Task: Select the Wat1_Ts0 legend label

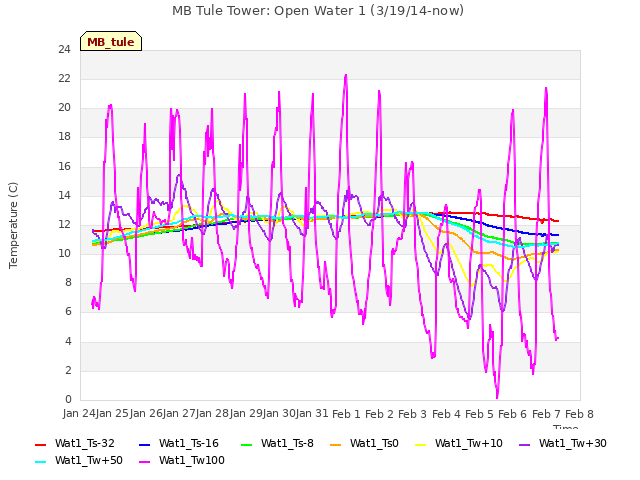Action: pos(374,444)
